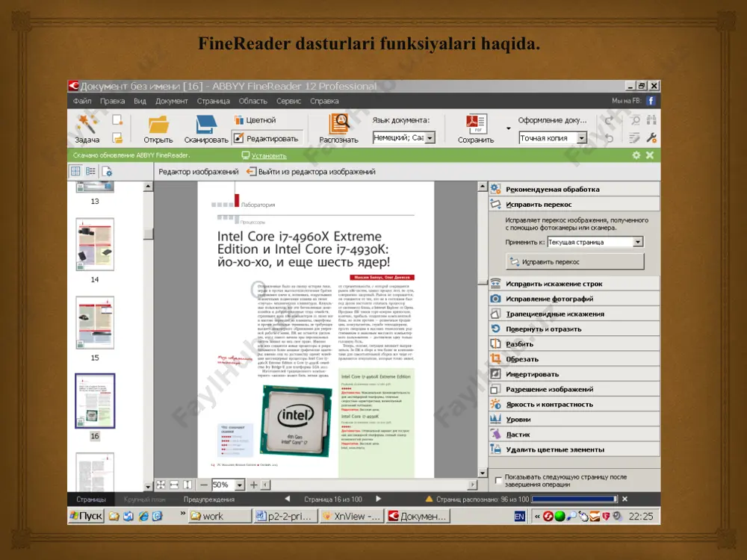Image resolution: width=747 pixels, height=560 pixels.
Task: Open the work folder taskbar item
Action: coord(220,516)
